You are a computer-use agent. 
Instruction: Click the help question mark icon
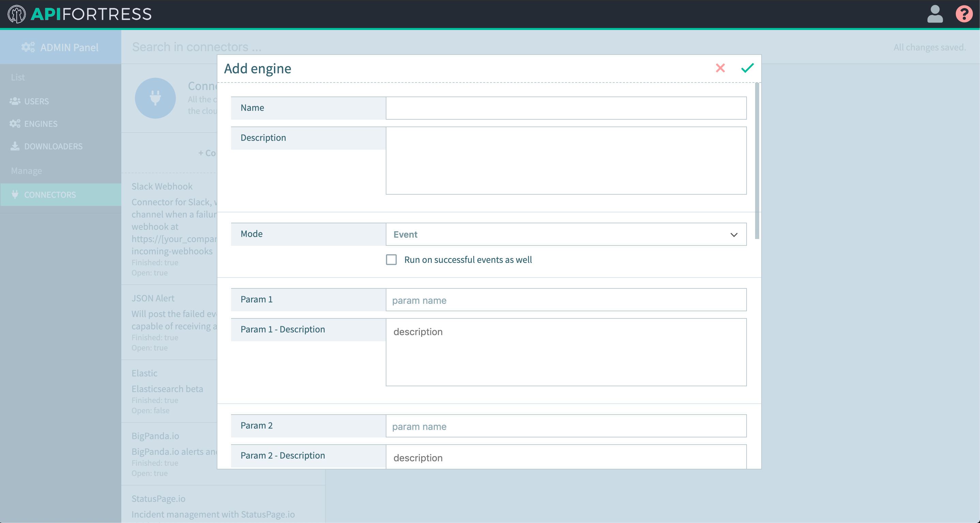point(964,14)
